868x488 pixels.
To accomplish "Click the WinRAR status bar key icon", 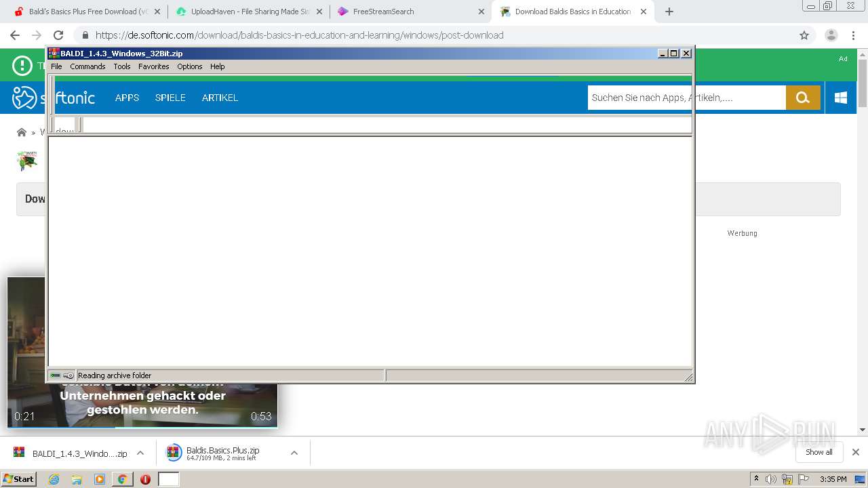I will click(x=68, y=375).
